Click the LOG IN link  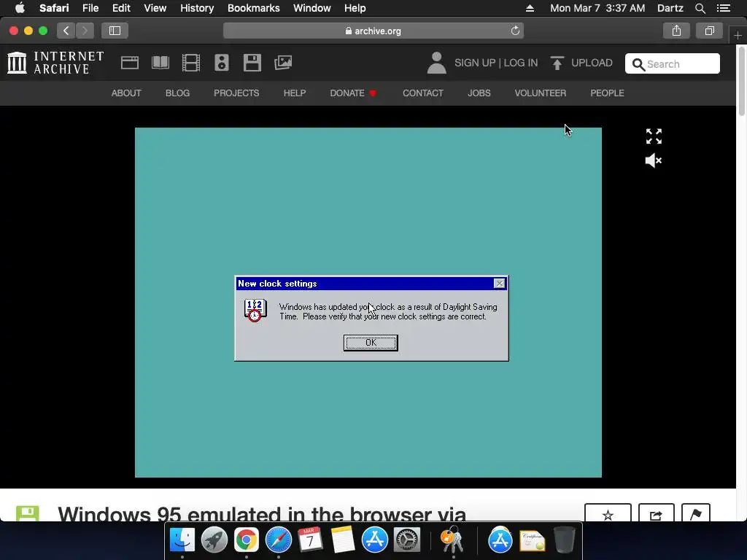click(x=521, y=63)
